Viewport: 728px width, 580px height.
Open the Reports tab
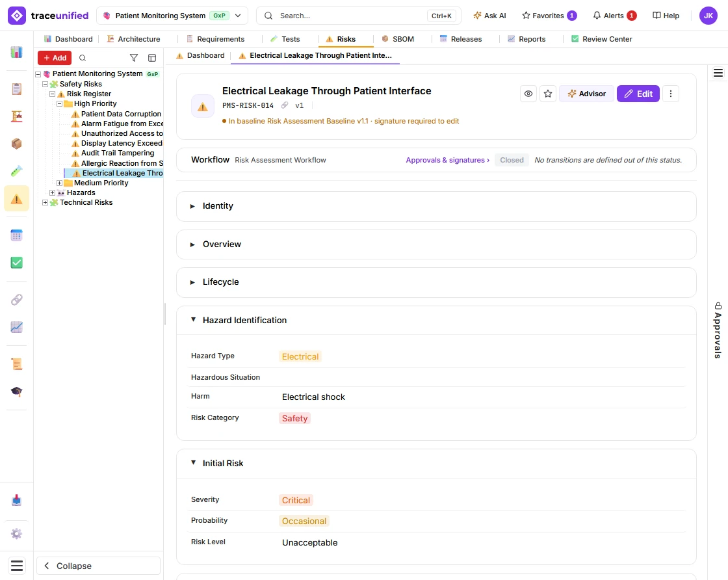(x=526, y=39)
